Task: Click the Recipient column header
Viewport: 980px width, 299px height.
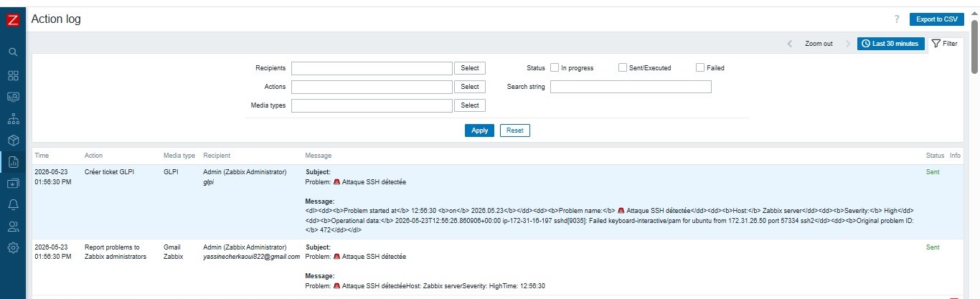Action: [217, 156]
